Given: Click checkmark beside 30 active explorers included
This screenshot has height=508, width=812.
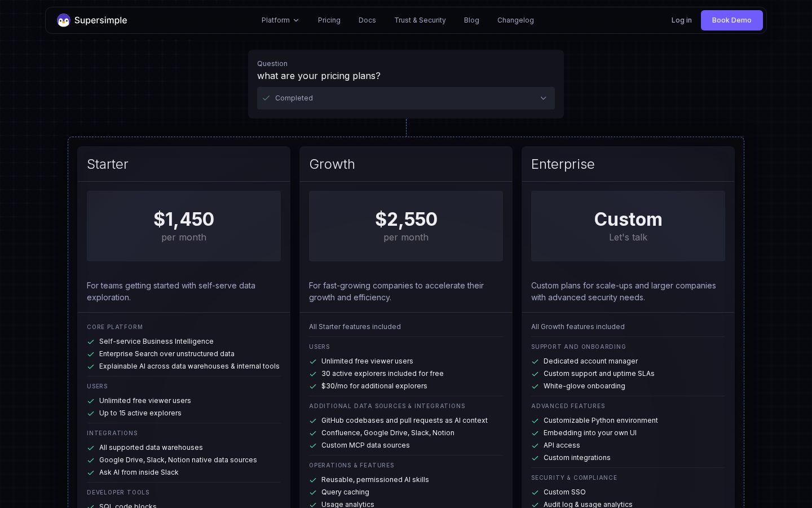Looking at the screenshot, I should (x=313, y=374).
